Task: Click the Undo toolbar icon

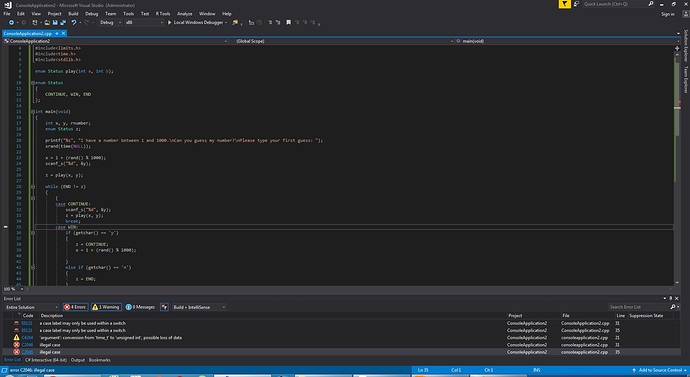Action: click(x=73, y=22)
